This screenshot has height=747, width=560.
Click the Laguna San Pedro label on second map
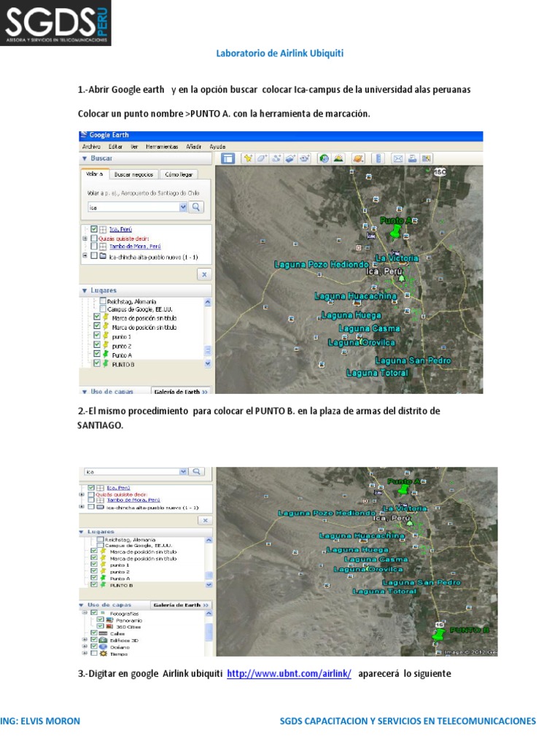[421, 582]
